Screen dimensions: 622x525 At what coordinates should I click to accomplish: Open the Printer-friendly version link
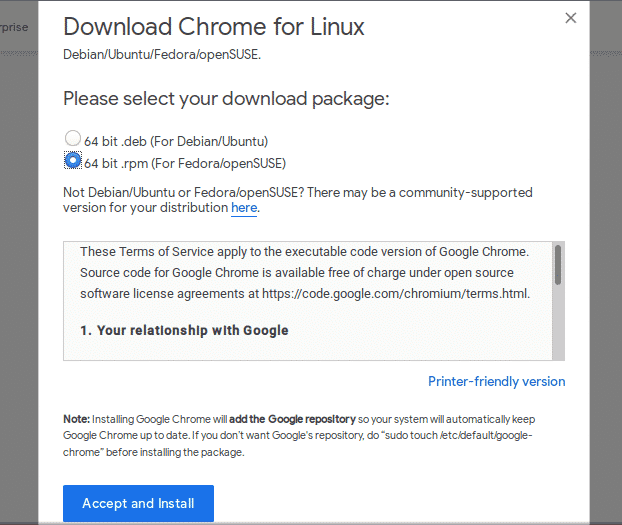click(x=496, y=381)
